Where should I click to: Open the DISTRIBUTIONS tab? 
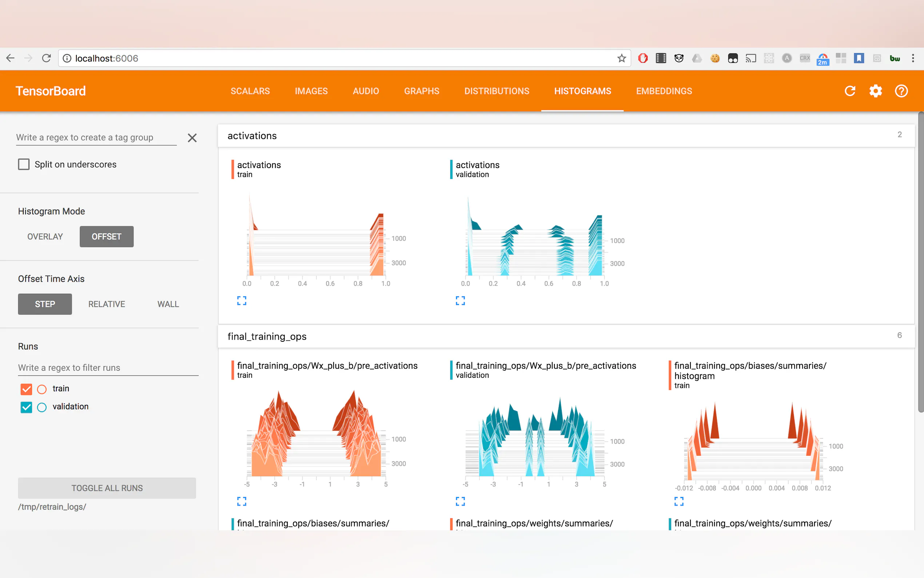click(497, 91)
